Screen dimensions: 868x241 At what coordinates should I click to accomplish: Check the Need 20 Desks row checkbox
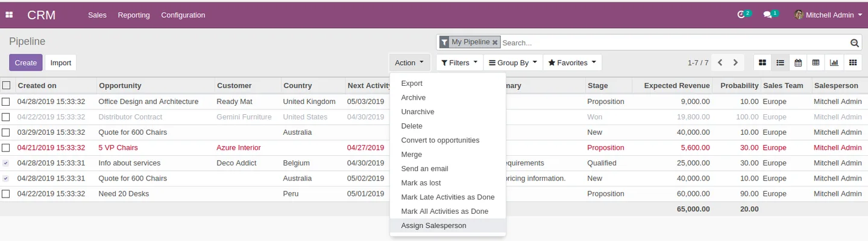(x=6, y=194)
